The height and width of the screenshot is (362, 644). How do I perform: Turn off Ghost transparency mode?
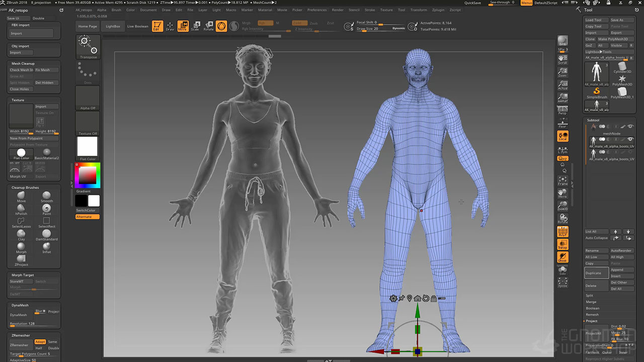tap(562, 257)
